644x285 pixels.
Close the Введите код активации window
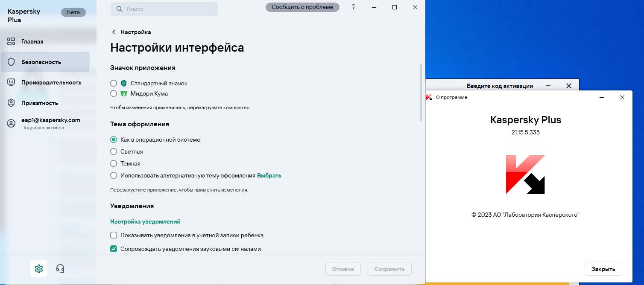pyautogui.click(x=568, y=86)
